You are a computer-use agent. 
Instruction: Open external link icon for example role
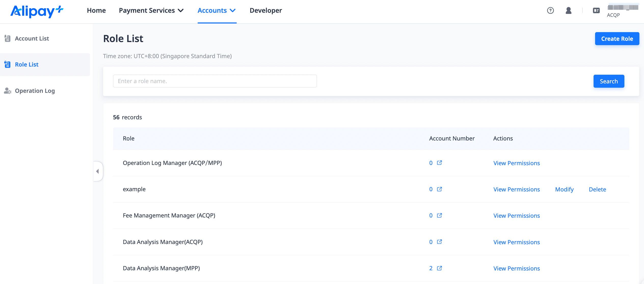click(x=439, y=189)
